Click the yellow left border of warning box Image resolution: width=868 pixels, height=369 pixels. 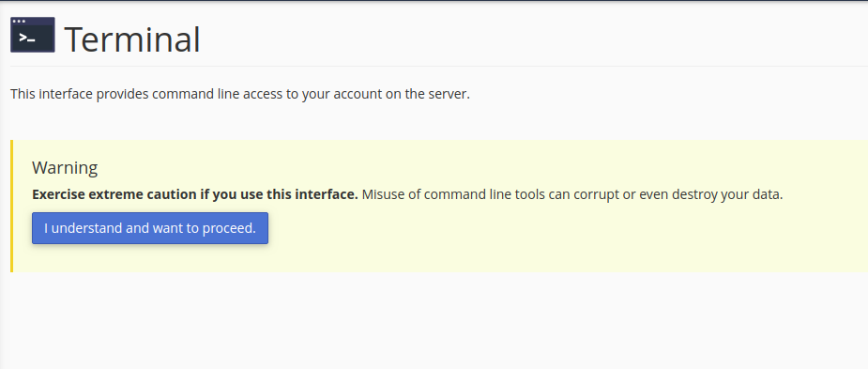(11, 207)
